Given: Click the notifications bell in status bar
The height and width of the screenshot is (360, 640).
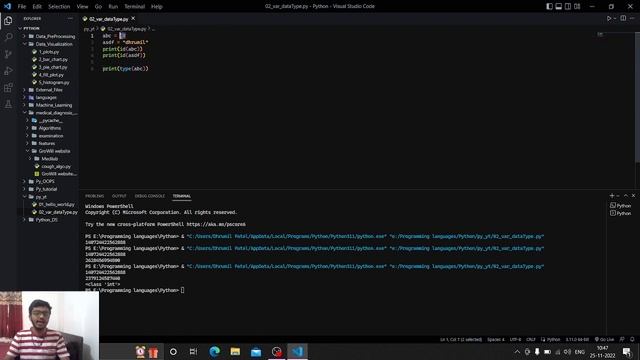Looking at the screenshot, I should tap(632, 339).
